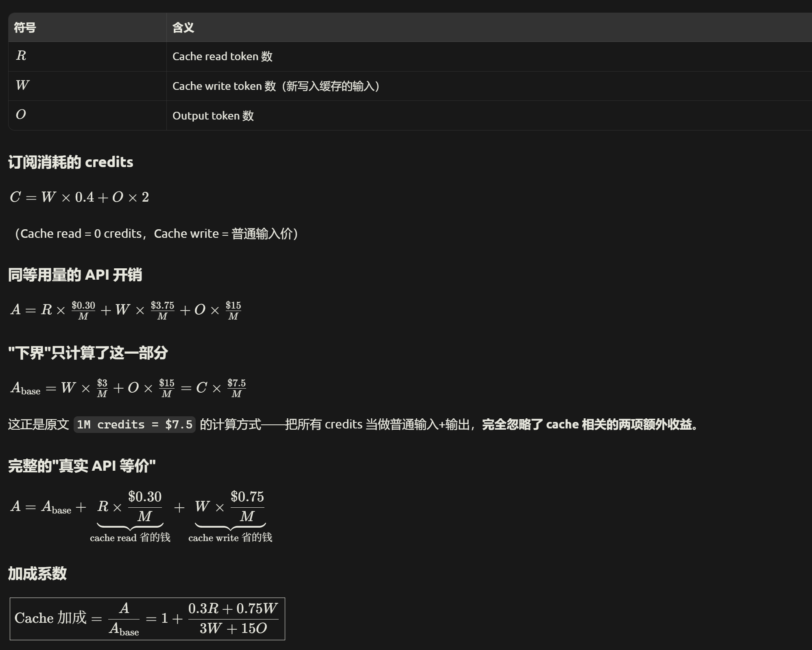Image resolution: width=812 pixels, height=650 pixels.
Task: Select the R symbol table cell
Action: [x=87, y=56]
